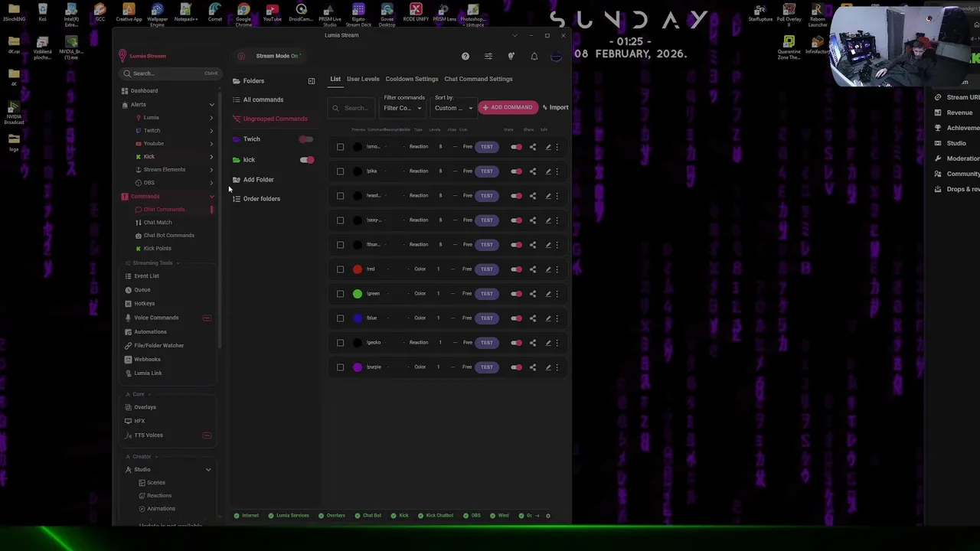Disable the kick folder toggle
The height and width of the screenshot is (551, 980).
[x=306, y=160]
